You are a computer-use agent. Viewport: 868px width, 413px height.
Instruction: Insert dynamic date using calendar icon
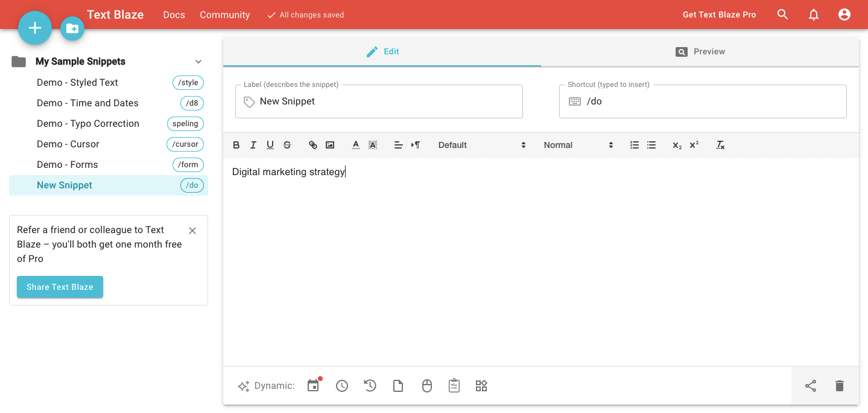pos(313,386)
